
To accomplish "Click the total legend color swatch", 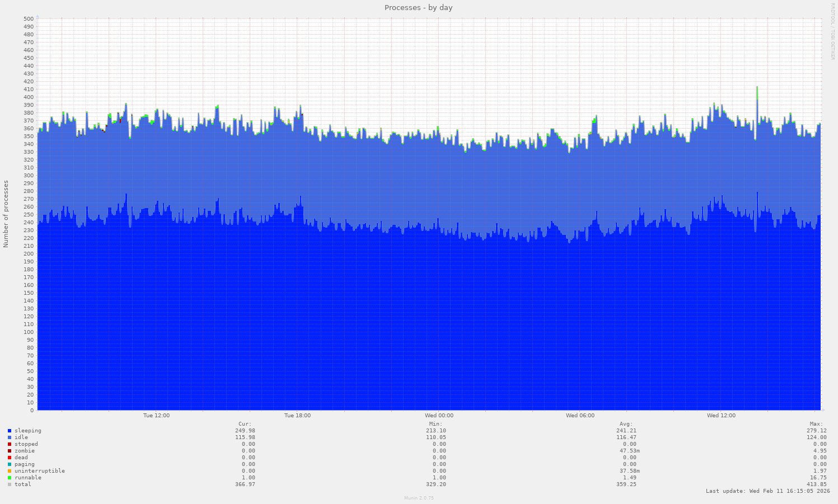I will click(x=10, y=484).
